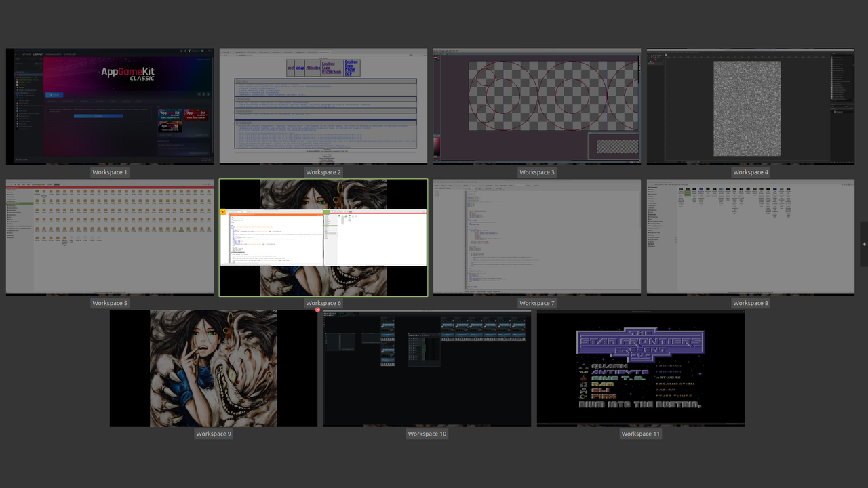Click the "Workspace 2" name label
This screenshot has width=868, height=488.
click(x=323, y=172)
